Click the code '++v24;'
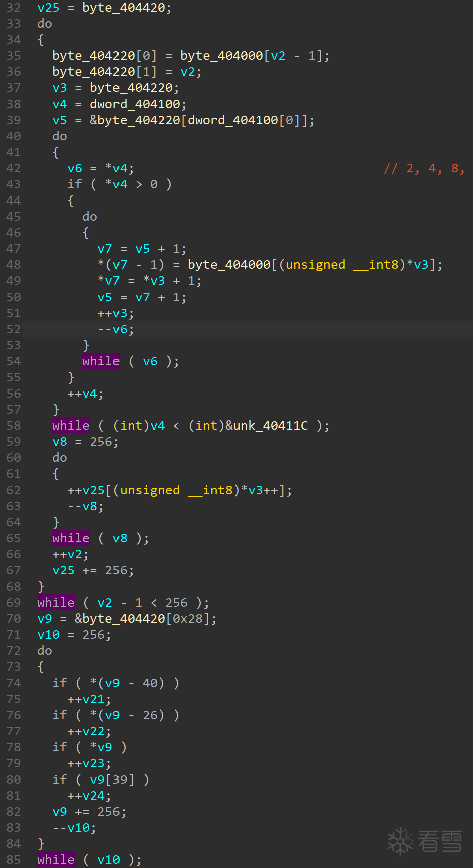This screenshot has height=868, width=473. tap(89, 796)
